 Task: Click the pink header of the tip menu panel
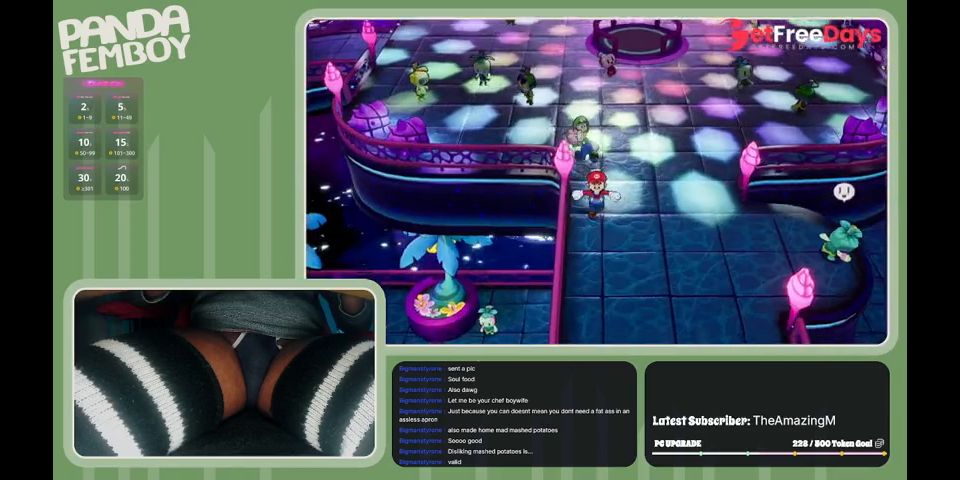[103, 83]
